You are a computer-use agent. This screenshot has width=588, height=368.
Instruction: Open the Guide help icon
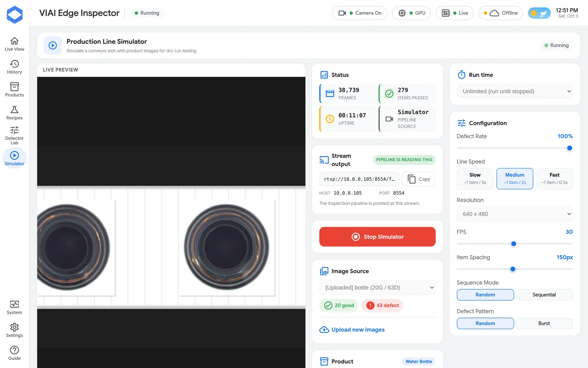point(14,350)
